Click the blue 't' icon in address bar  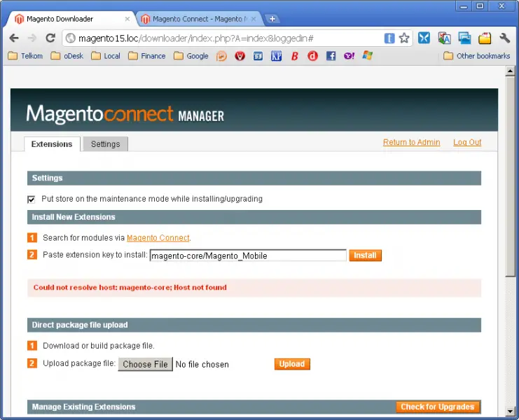coord(389,38)
